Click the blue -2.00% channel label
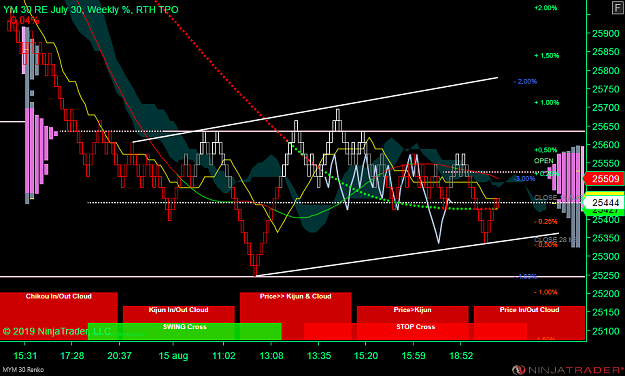 [525, 81]
